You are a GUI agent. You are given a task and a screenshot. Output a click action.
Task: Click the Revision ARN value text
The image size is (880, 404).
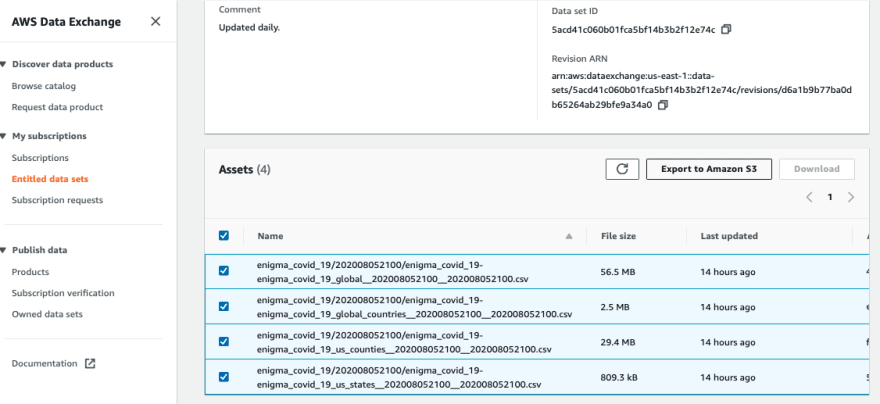pos(702,90)
